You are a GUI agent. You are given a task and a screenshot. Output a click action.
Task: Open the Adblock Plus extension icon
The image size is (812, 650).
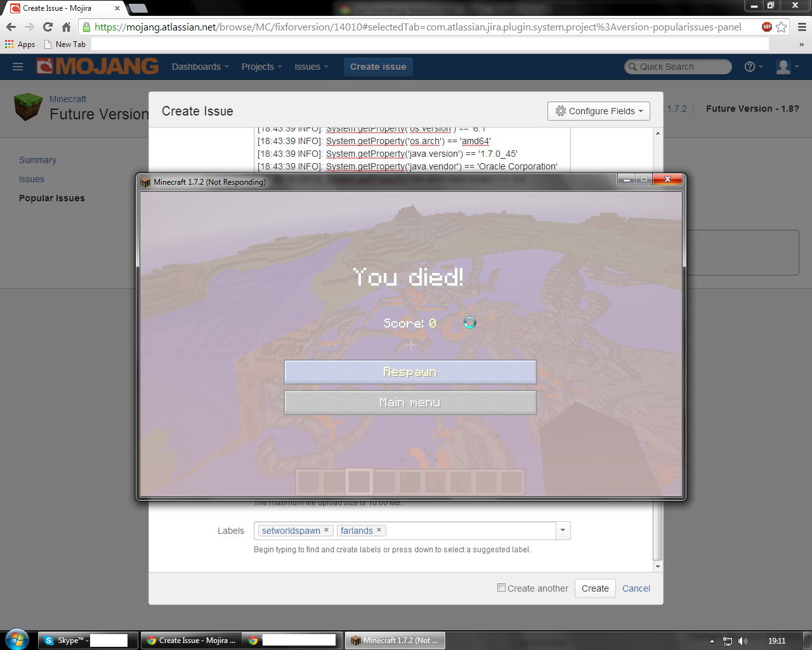[767, 27]
